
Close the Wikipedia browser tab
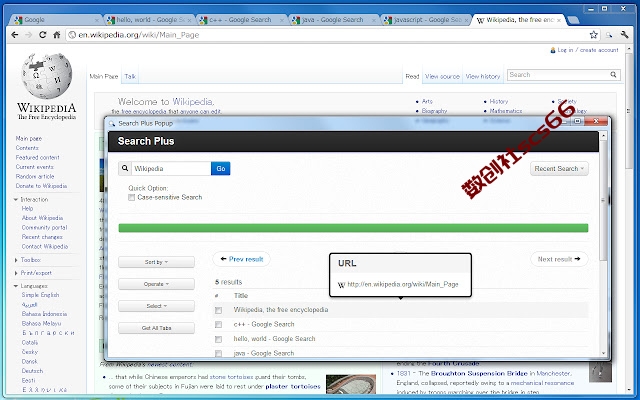click(x=559, y=20)
